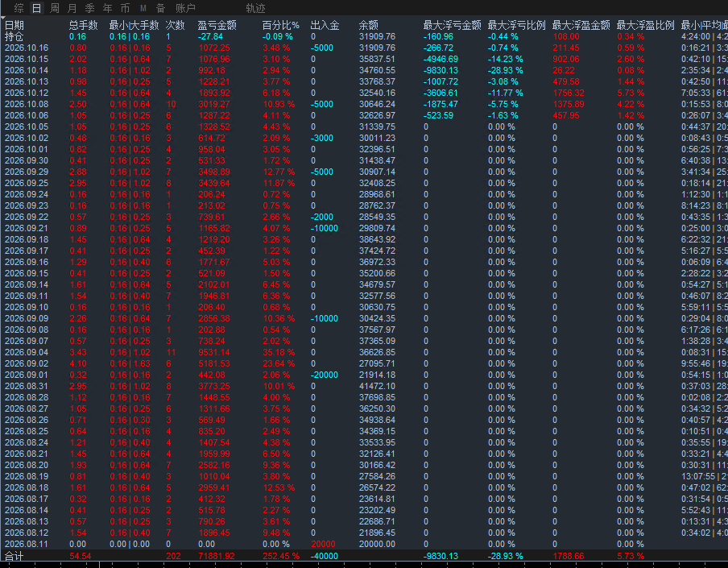Select the 年 yearly tab
728x568 pixels.
[107, 8]
